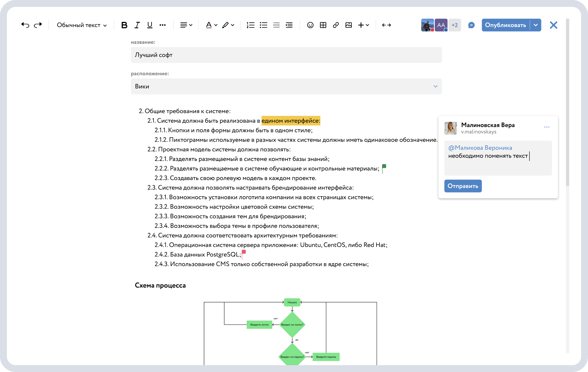
Task: Apply italic formatting
Action: pyautogui.click(x=137, y=25)
